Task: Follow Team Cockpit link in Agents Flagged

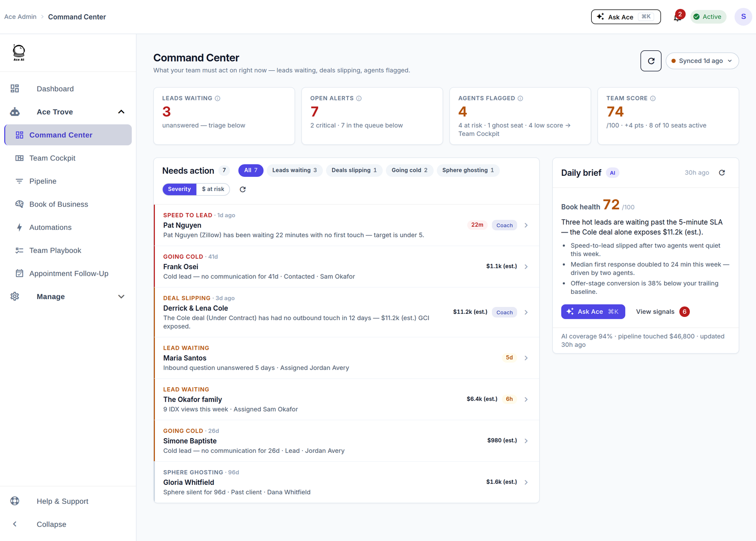Action: pos(479,134)
